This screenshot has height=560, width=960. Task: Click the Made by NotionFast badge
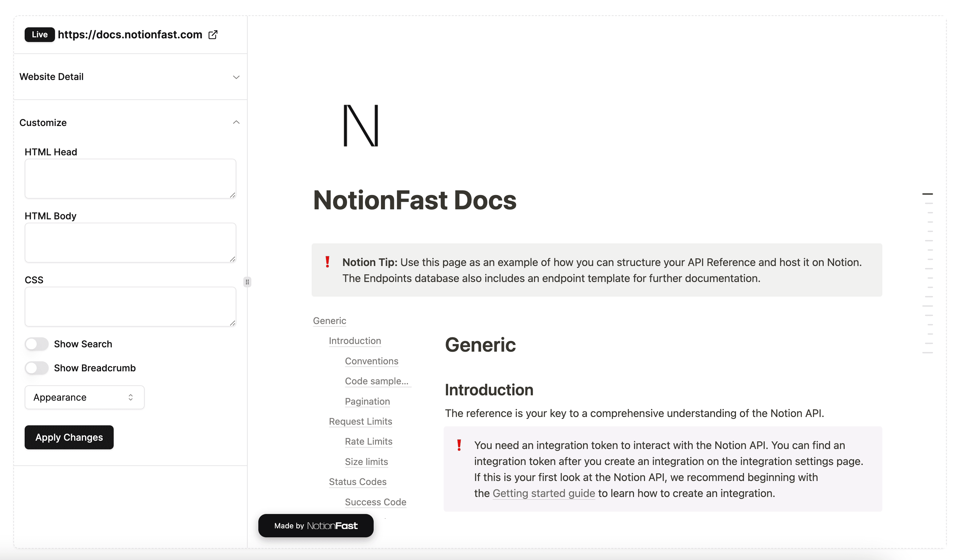pyautogui.click(x=316, y=526)
